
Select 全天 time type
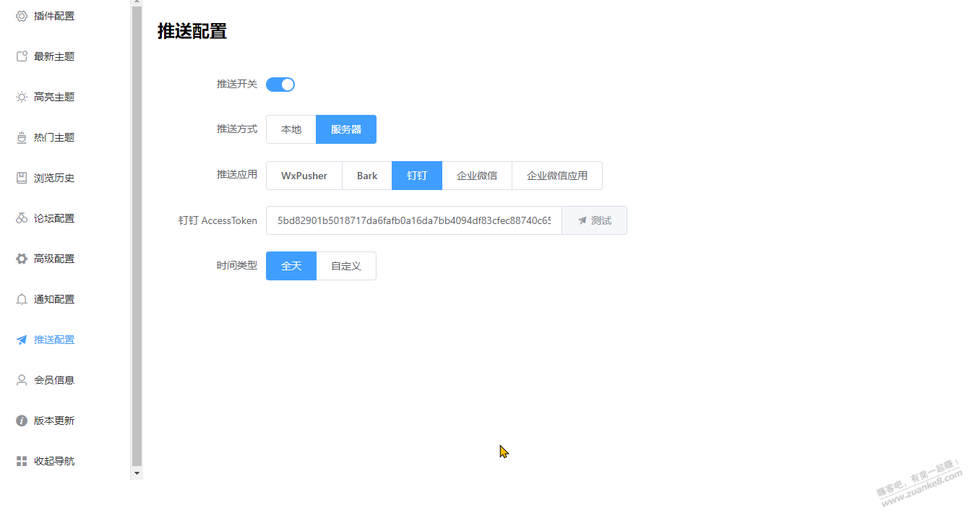[291, 266]
